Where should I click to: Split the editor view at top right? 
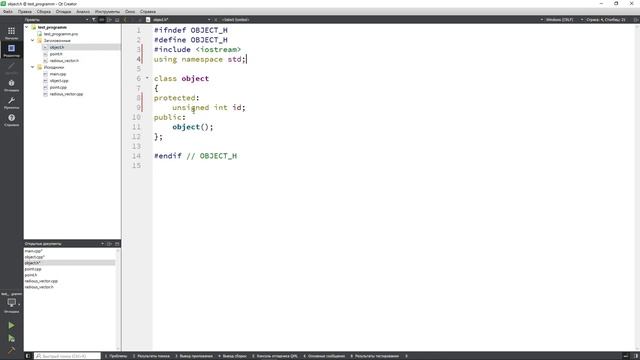click(636, 20)
